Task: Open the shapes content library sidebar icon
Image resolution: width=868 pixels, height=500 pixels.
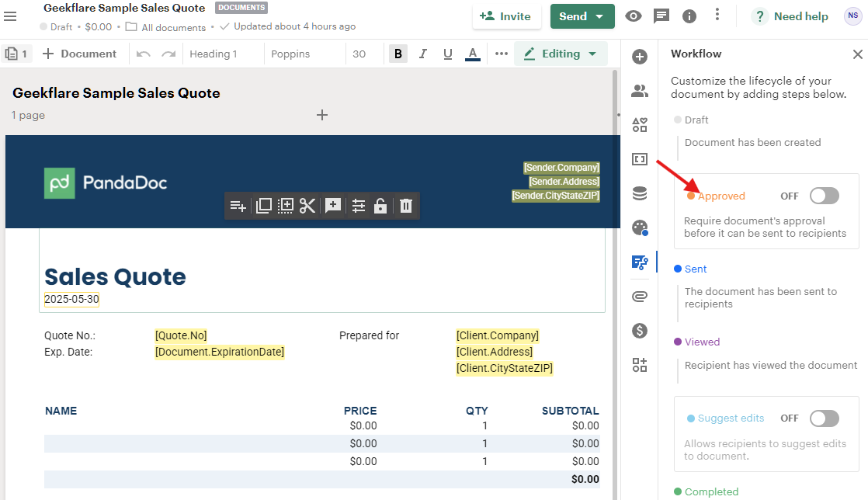Action: pyautogui.click(x=640, y=124)
